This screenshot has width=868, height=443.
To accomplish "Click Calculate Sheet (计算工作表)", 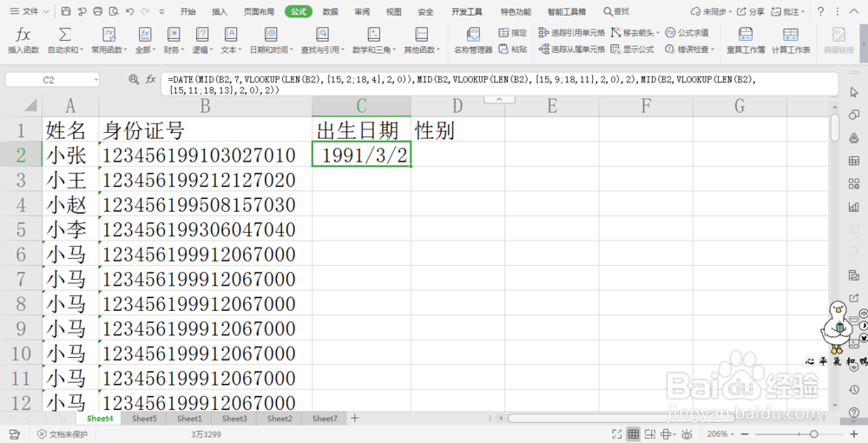I will pos(791,41).
